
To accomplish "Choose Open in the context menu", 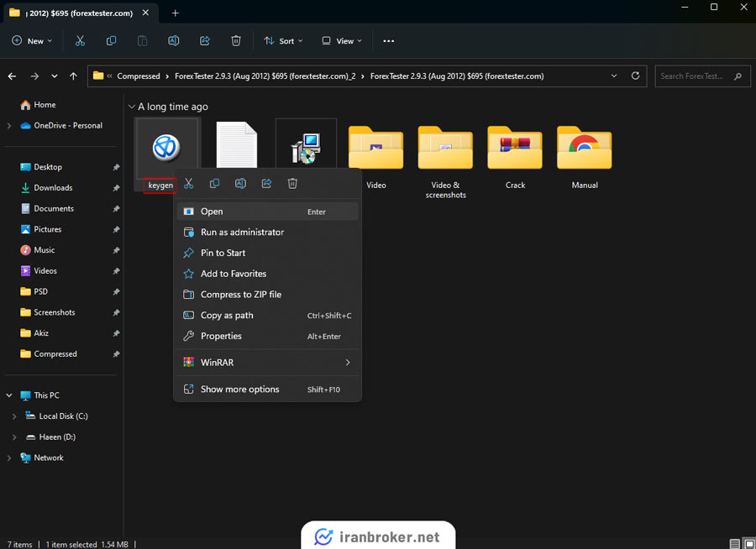I will tap(268, 212).
